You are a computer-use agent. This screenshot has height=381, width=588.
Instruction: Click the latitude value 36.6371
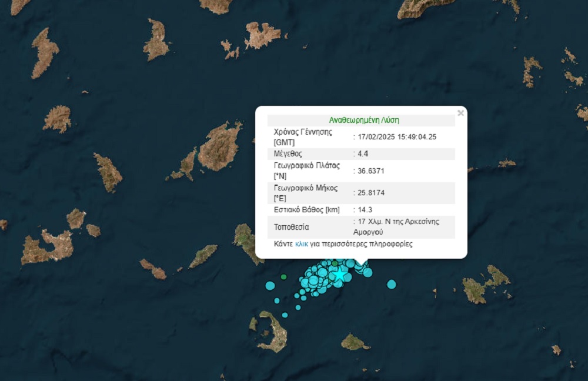372,171
